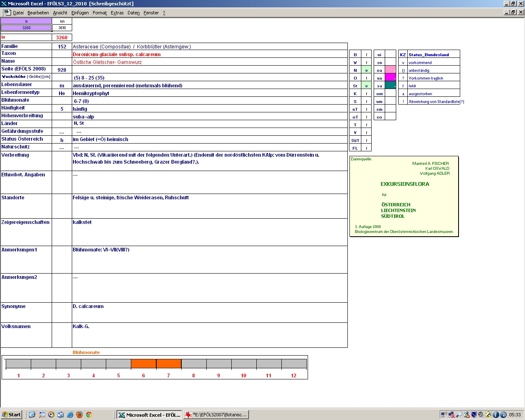The image size is (525, 420).
Task: Click the disconnected network tray icon with red X
Action: click(x=452, y=415)
